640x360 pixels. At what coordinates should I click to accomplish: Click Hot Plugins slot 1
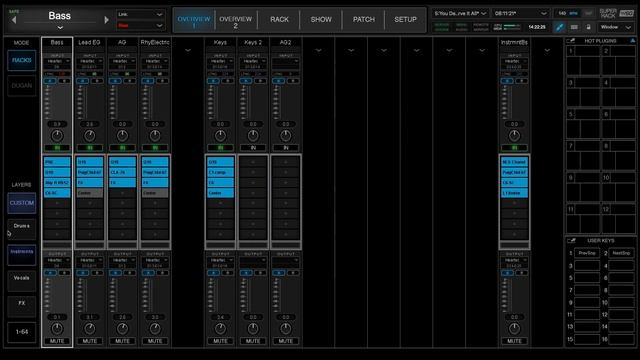(584, 61)
